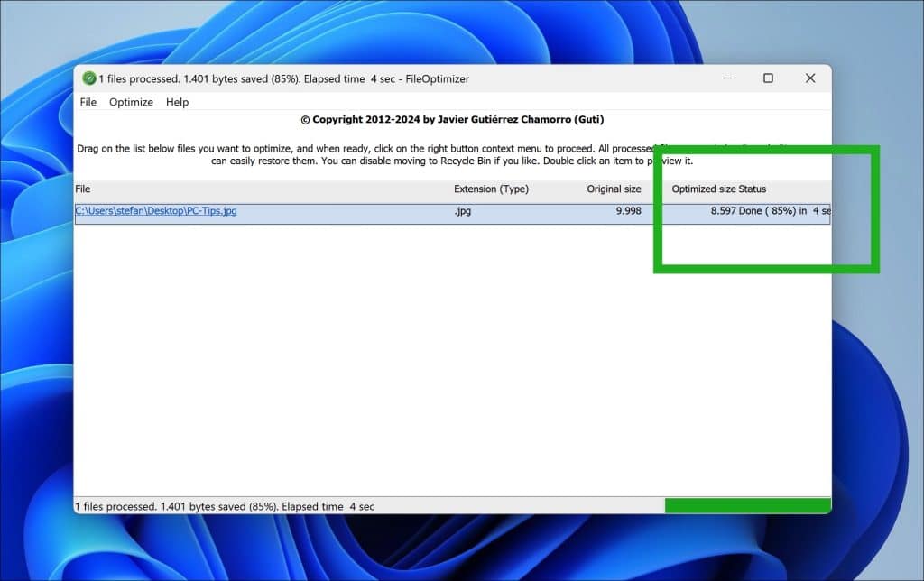This screenshot has width=924, height=581.
Task: Close the FileOptimizer window
Action: tap(810, 78)
